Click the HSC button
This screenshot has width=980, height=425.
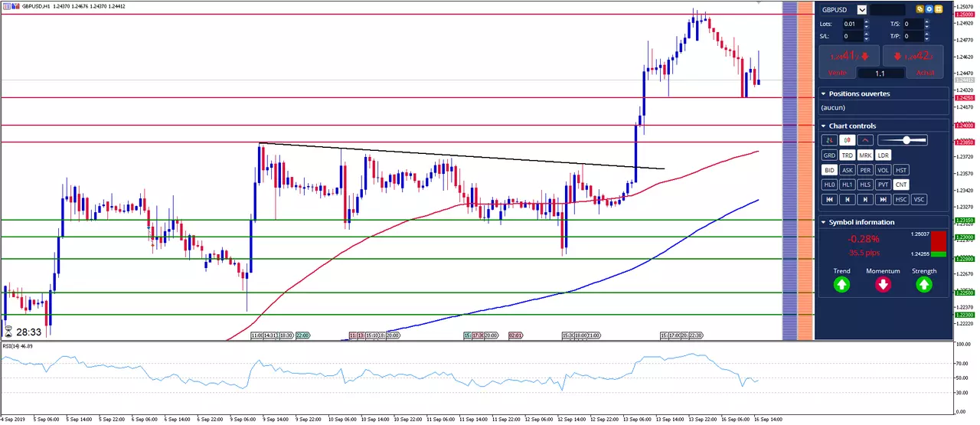(x=901, y=199)
